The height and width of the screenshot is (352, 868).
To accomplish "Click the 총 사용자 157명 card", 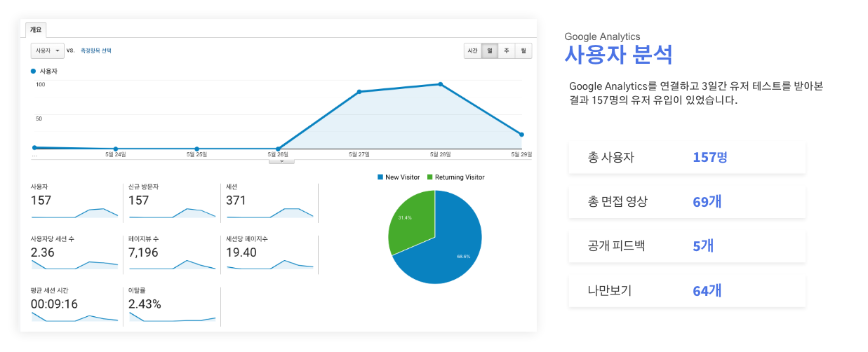I will pos(687,158).
